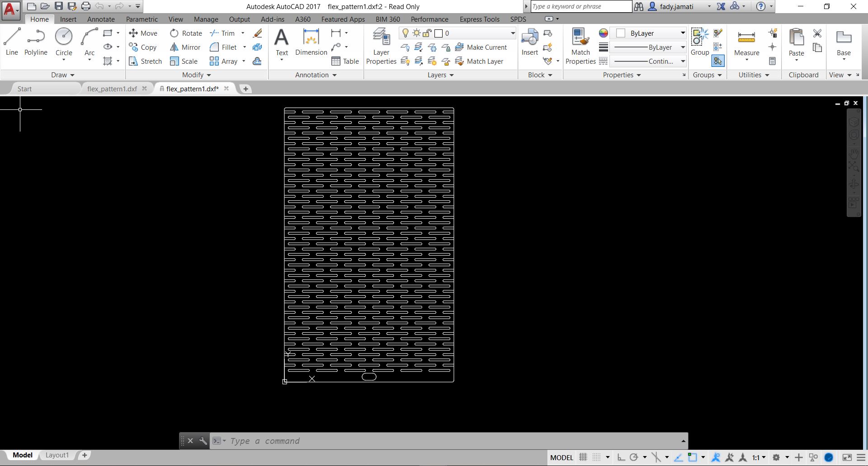Customize the command line with wrench icon

203,441
